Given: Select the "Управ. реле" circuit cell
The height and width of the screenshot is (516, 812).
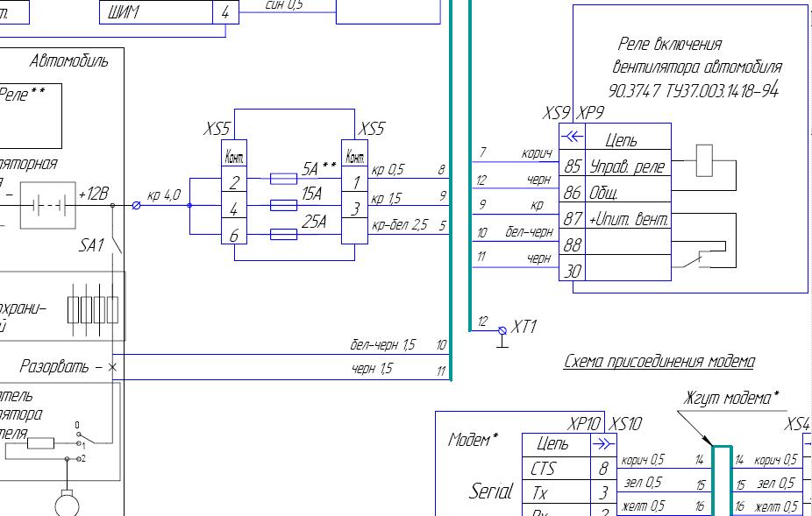Looking at the screenshot, I should tap(628, 166).
